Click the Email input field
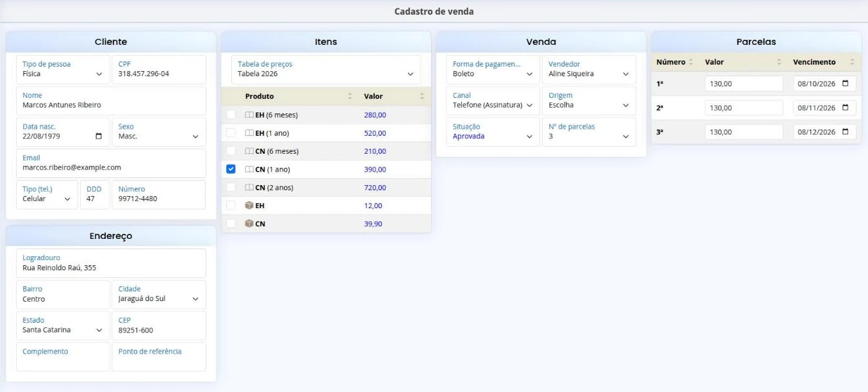The width and height of the screenshot is (868, 392). click(x=111, y=163)
